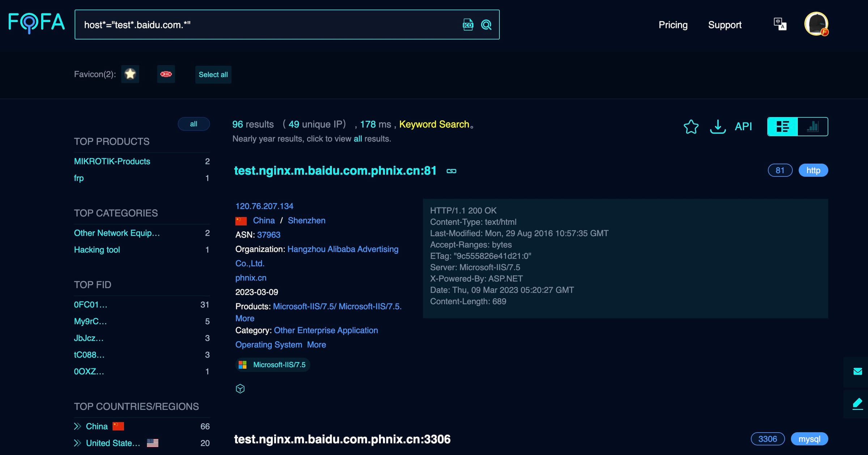The width and height of the screenshot is (868, 455).
Task: Click inside the host search query field
Action: [253, 25]
